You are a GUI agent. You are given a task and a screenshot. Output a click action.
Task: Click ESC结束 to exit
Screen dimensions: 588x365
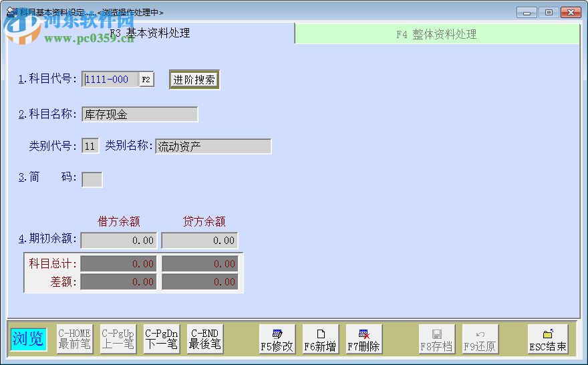[548, 339]
